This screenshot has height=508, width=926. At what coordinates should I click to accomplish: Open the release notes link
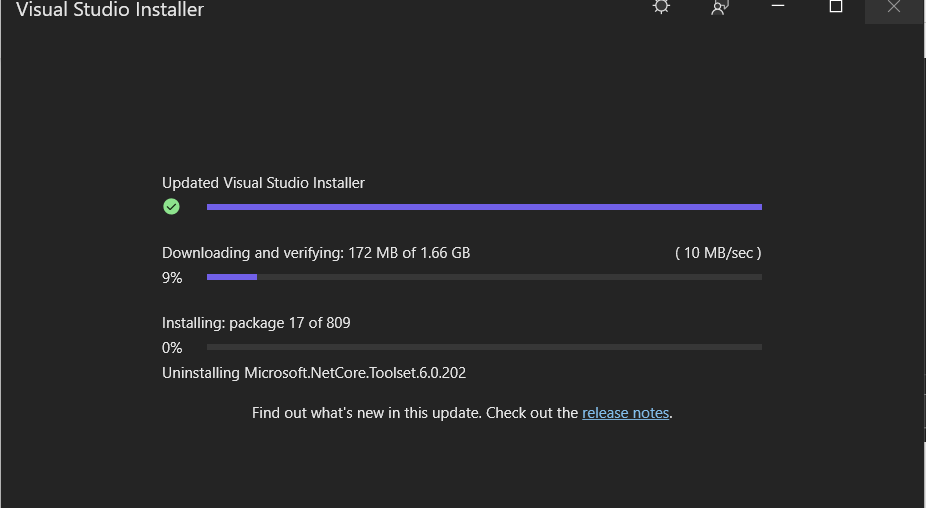pyautogui.click(x=625, y=413)
